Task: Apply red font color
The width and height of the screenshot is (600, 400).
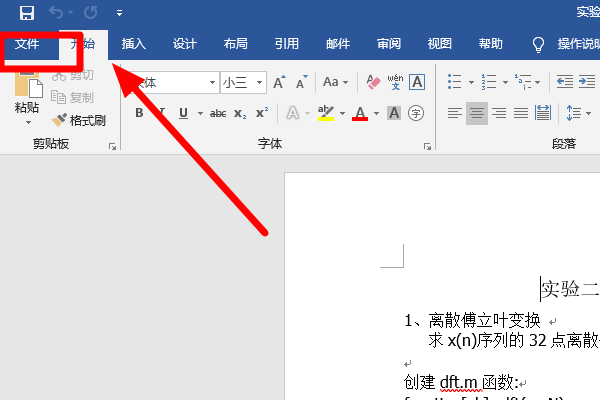Action: [360, 113]
